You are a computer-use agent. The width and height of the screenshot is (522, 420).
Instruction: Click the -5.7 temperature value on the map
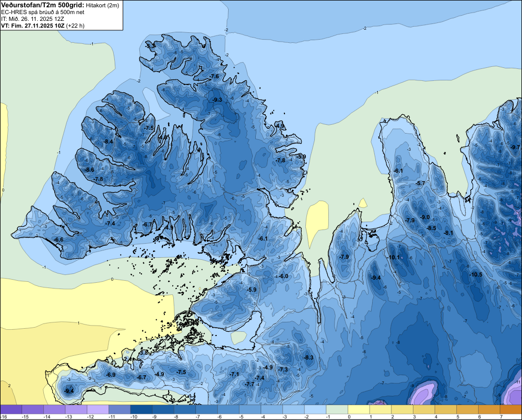click(x=420, y=183)
